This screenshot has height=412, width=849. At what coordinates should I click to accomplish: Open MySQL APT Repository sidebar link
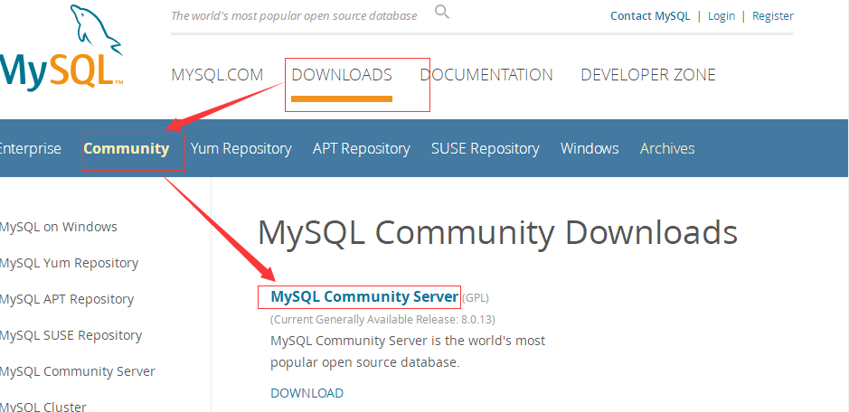(x=67, y=299)
